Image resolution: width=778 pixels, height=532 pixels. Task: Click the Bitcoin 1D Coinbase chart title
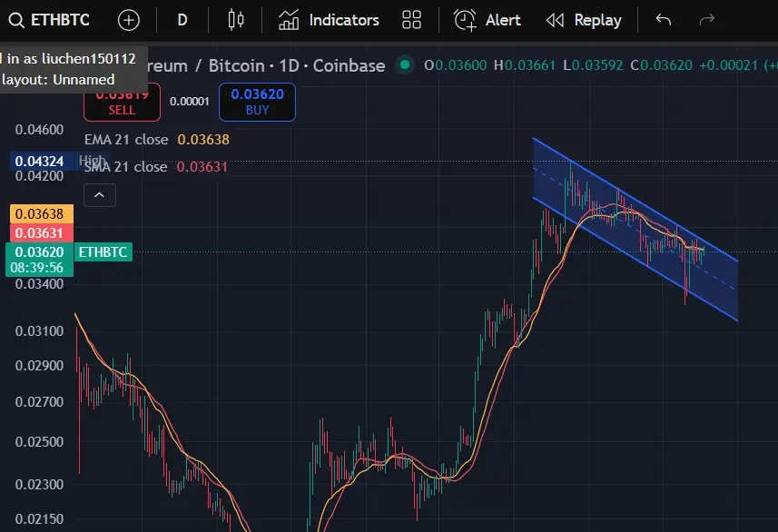(x=297, y=65)
